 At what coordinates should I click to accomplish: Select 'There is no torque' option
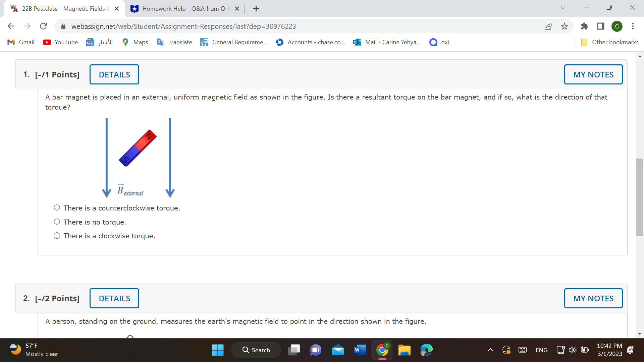pyautogui.click(x=57, y=222)
